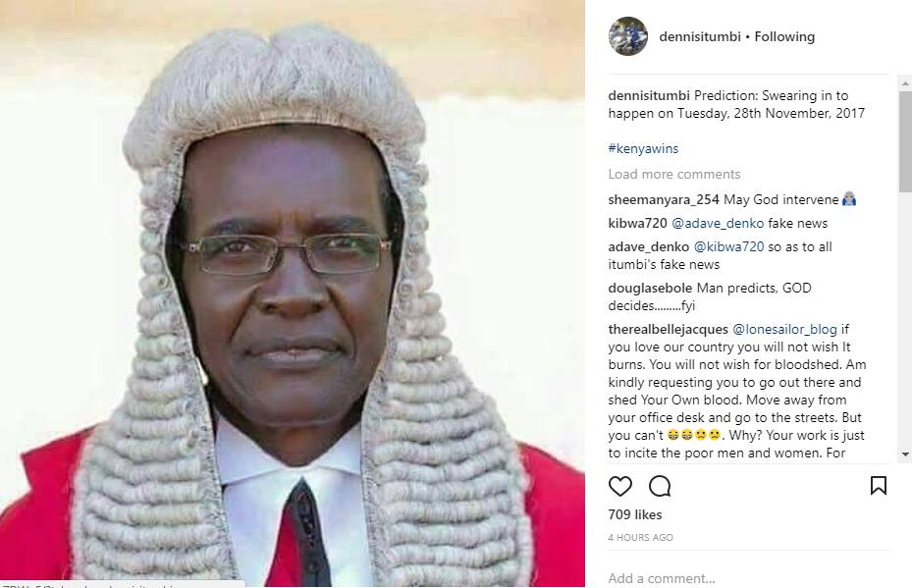The width and height of the screenshot is (912, 588).
Task: Expand Load more comments
Action: [x=674, y=174]
